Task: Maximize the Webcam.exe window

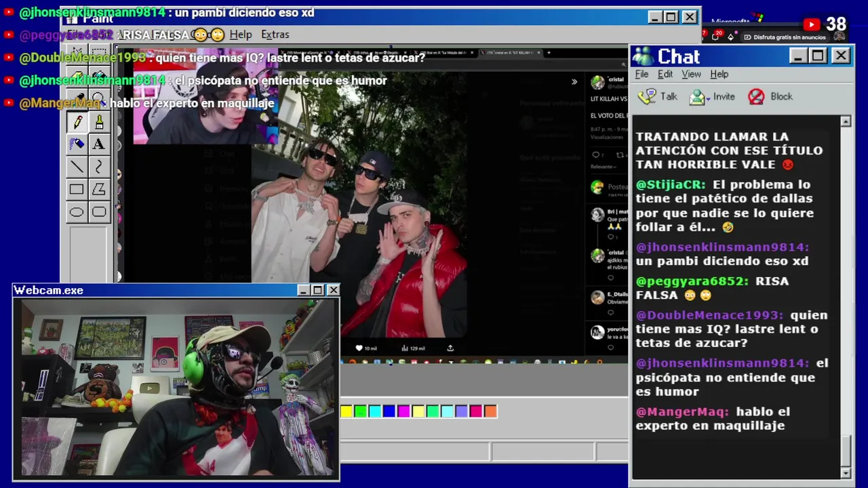Action: coord(318,290)
